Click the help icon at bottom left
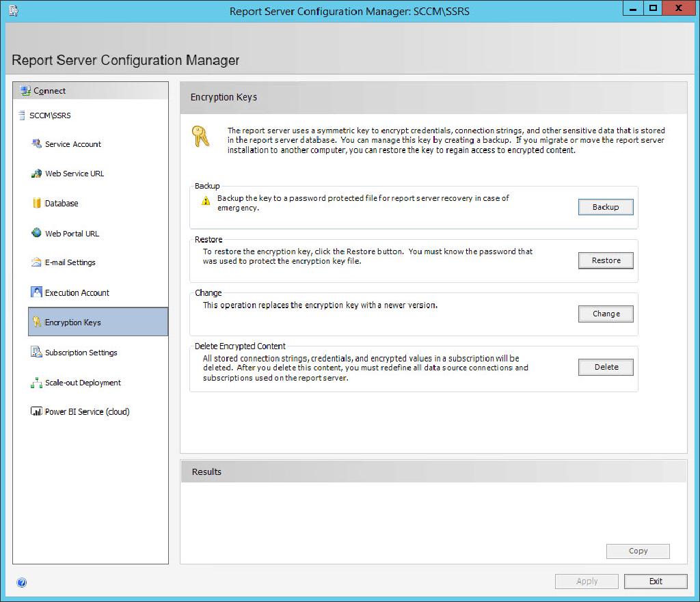The height and width of the screenshot is (602, 700). tap(22, 582)
